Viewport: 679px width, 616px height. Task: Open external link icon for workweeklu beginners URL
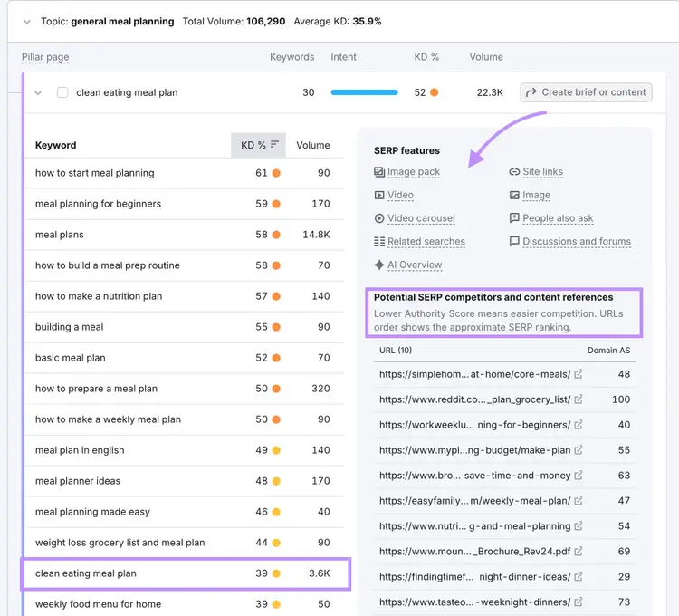pos(579,425)
